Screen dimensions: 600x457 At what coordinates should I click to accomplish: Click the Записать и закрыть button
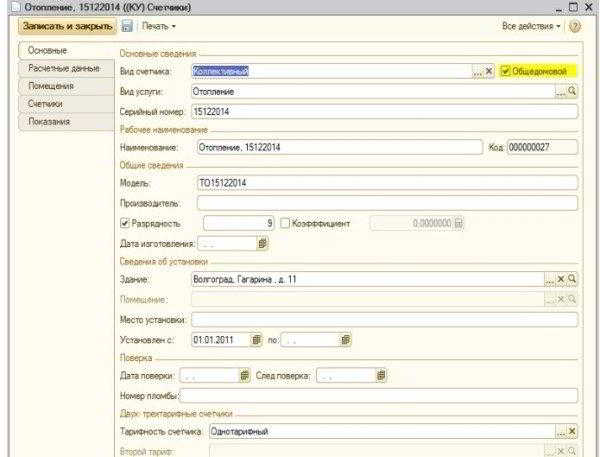(67, 26)
